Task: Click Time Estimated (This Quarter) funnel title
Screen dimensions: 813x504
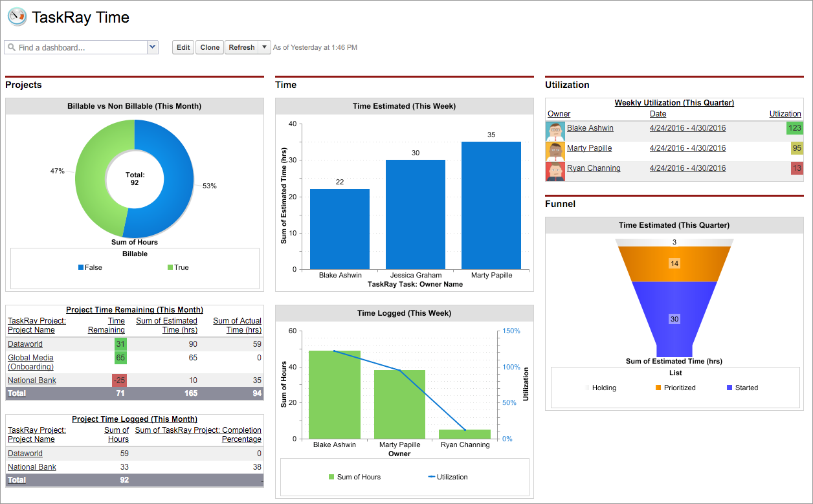Action: click(674, 225)
